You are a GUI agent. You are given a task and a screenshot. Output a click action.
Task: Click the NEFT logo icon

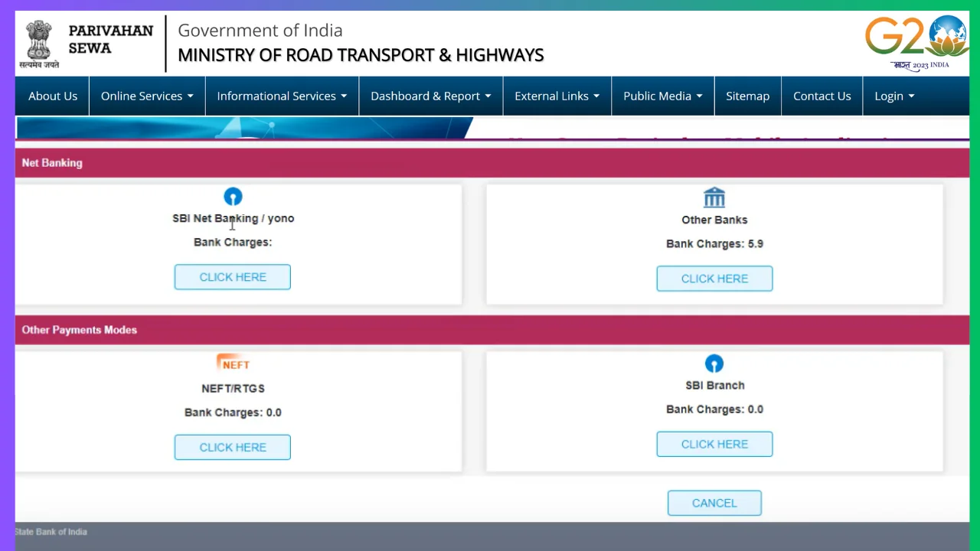pyautogui.click(x=233, y=362)
